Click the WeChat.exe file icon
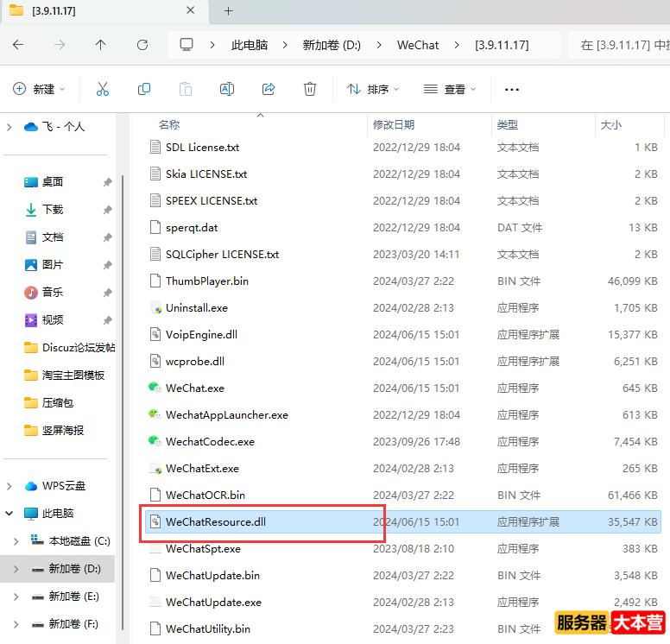The image size is (670, 644). click(x=155, y=388)
